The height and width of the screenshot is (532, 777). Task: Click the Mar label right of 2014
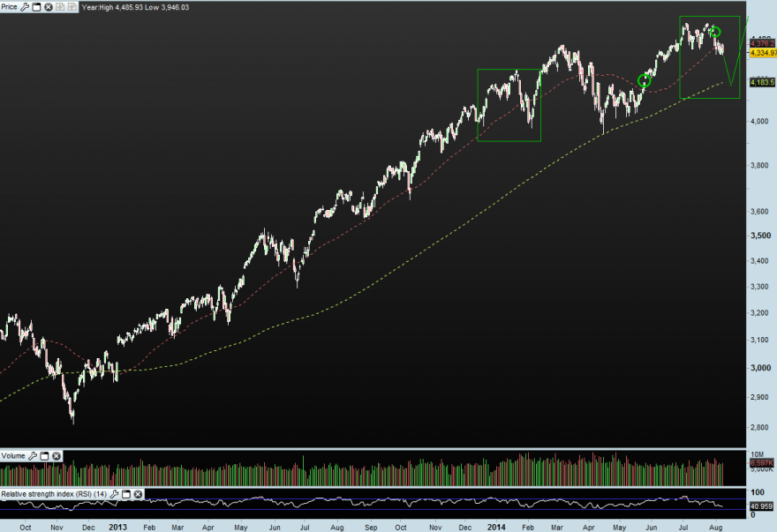click(557, 528)
